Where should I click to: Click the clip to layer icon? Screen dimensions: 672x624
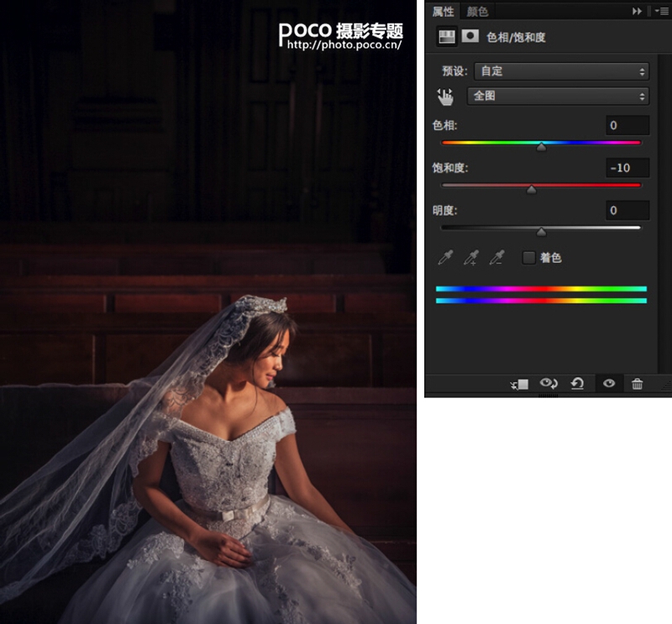519,384
